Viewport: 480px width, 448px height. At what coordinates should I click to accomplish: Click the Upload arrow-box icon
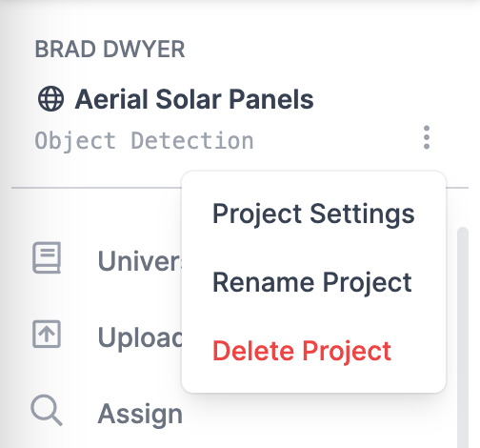tap(47, 334)
